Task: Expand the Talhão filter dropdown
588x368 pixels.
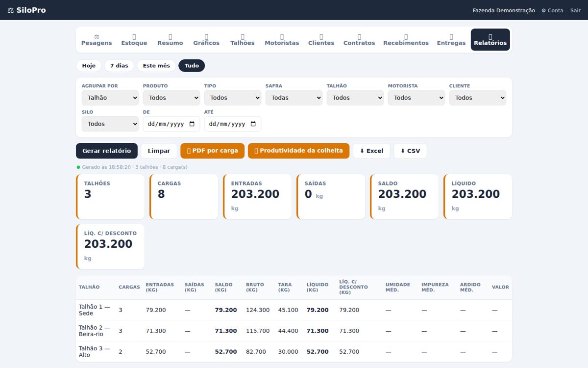Action: pyautogui.click(x=355, y=98)
